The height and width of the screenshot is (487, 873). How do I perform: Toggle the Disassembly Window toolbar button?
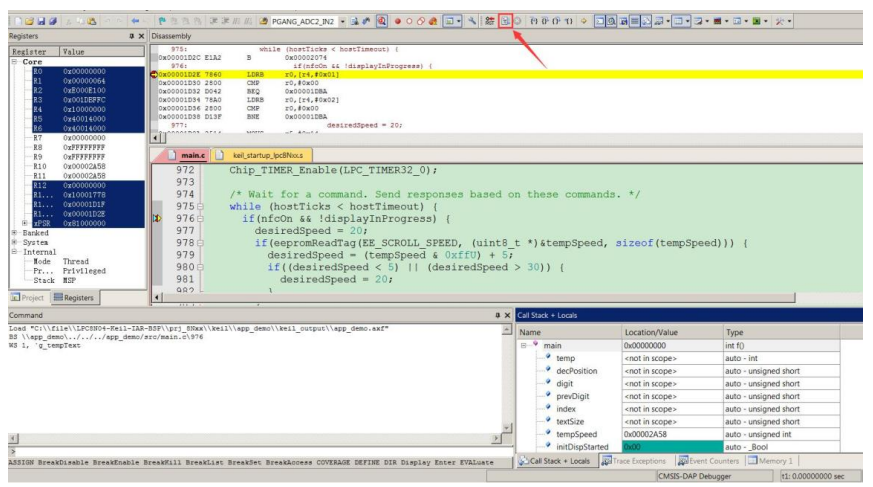point(611,21)
